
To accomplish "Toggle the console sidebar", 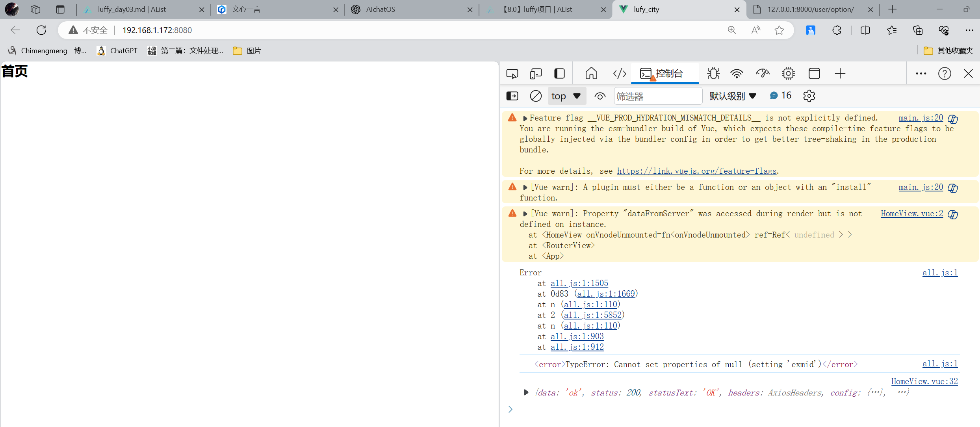I will tap(512, 96).
